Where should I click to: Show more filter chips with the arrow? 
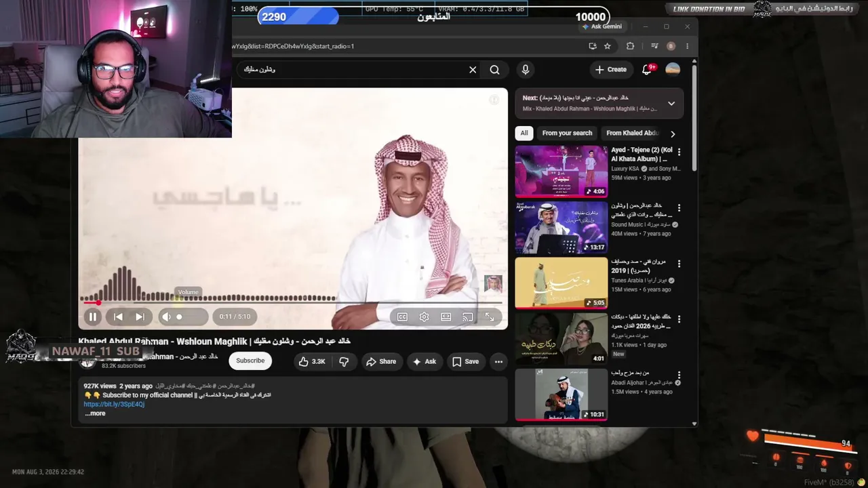pos(673,134)
